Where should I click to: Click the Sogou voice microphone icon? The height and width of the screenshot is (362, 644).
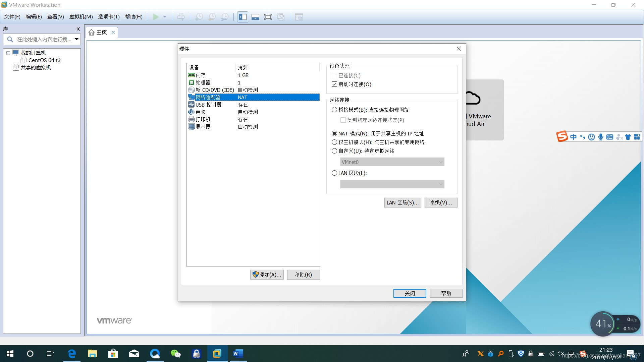(600, 137)
